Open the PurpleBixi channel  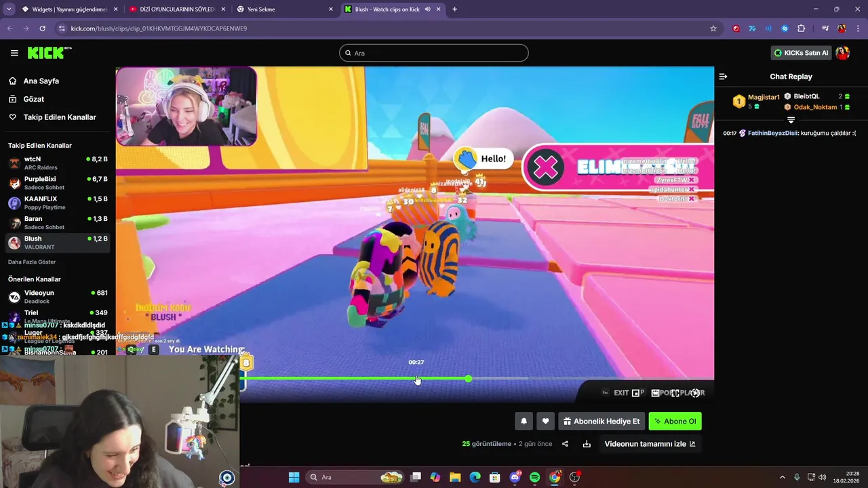pos(58,183)
